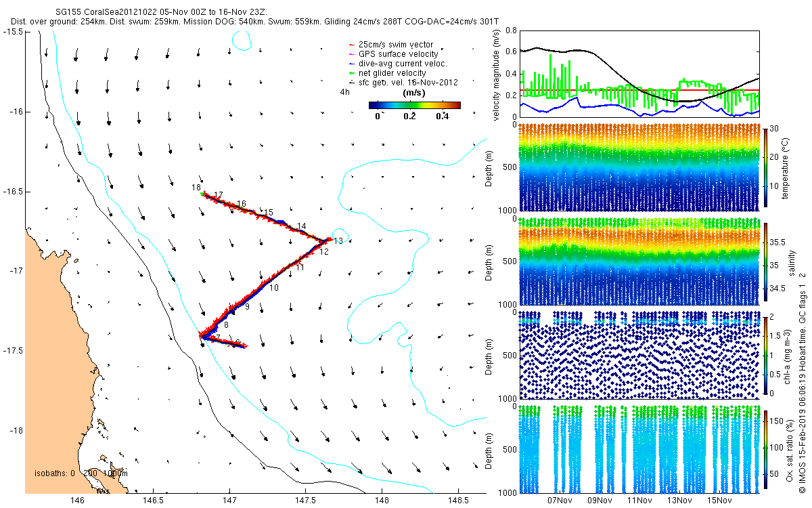812x508 pixels.
Task: Click the velocity (m/s) colorbar
Action: [x=415, y=105]
